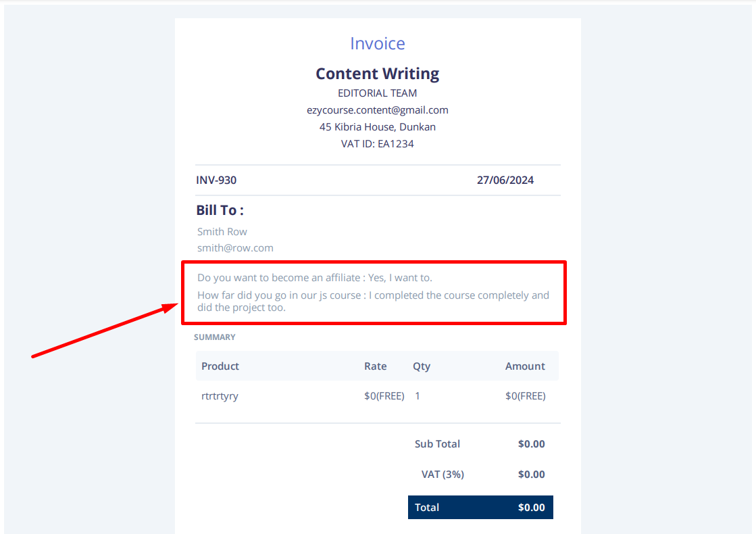Select the Content Writing title
This screenshot has width=756, height=534.
click(378, 73)
